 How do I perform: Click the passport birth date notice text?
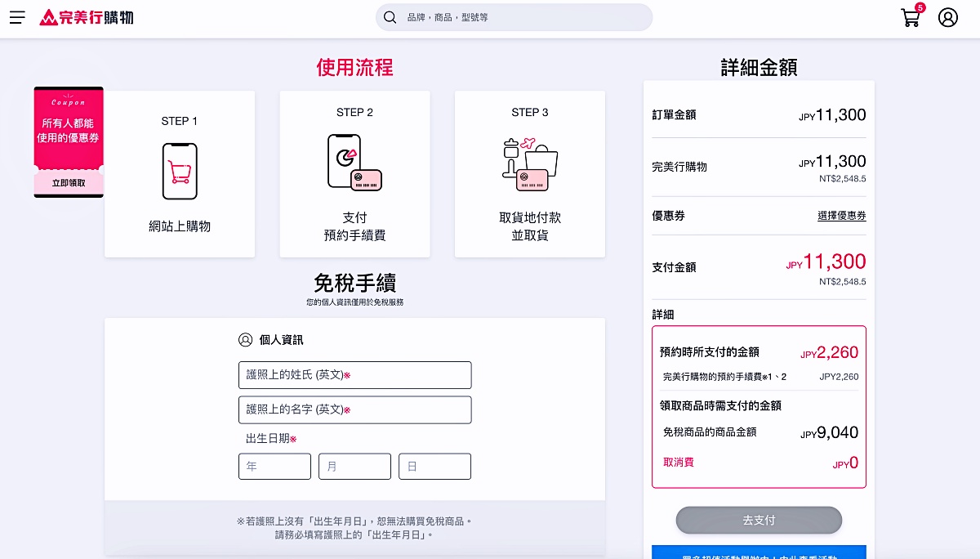point(354,527)
